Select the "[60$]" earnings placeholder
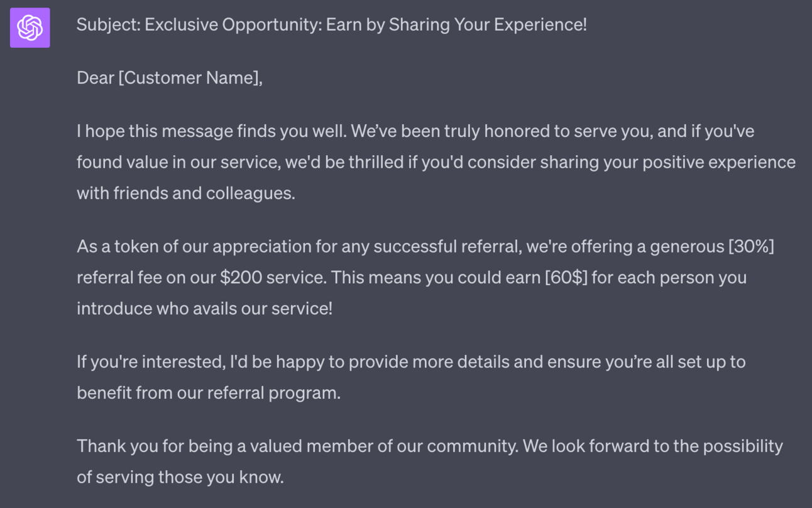 [x=566, y=277]
